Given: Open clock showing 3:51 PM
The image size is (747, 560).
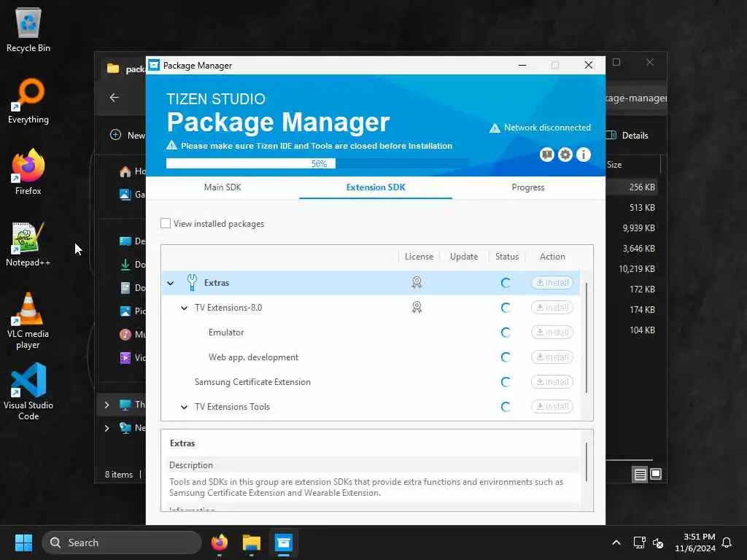Looking at the screenshot, I should 695,542.
